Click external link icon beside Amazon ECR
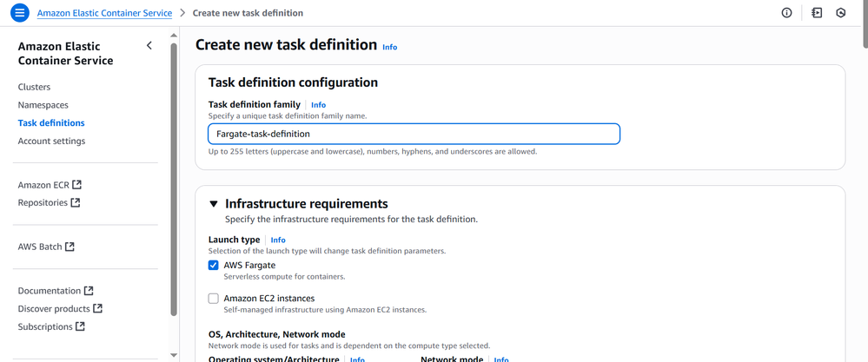The width and height of the screenshot is (868, 362). [x=77, y=185]
